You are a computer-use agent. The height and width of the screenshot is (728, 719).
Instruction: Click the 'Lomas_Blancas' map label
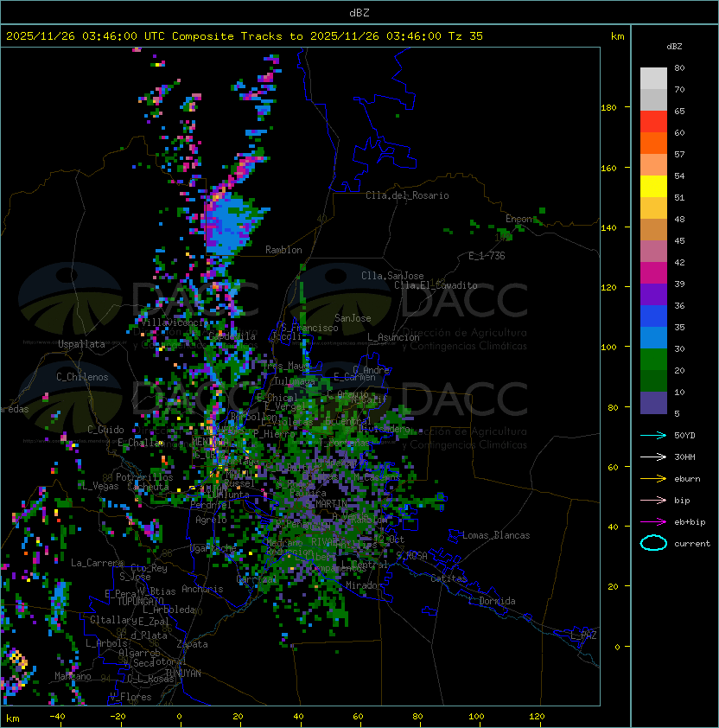pyautogui.click(x=496, y=535)
